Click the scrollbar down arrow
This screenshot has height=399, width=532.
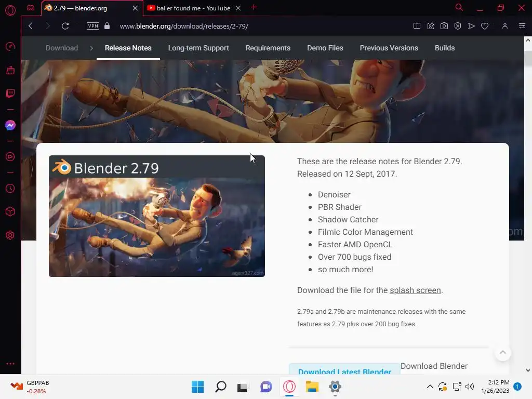click(528, 370)
